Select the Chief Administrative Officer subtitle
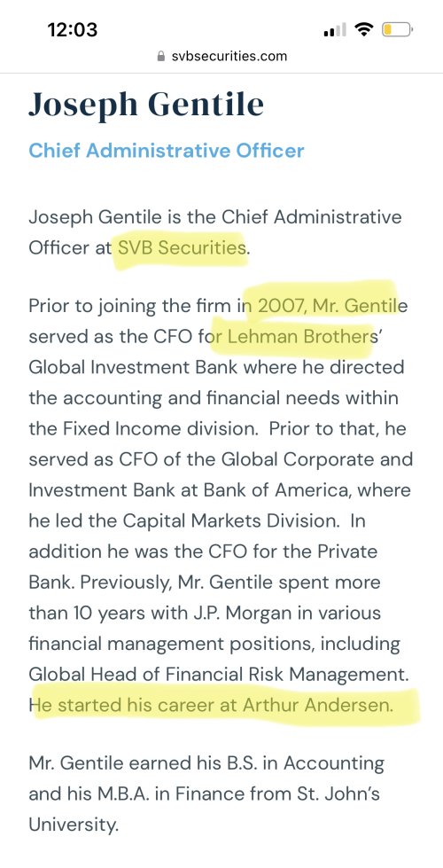The width and height of the screenshot is (443, 868). coord(167,150)
